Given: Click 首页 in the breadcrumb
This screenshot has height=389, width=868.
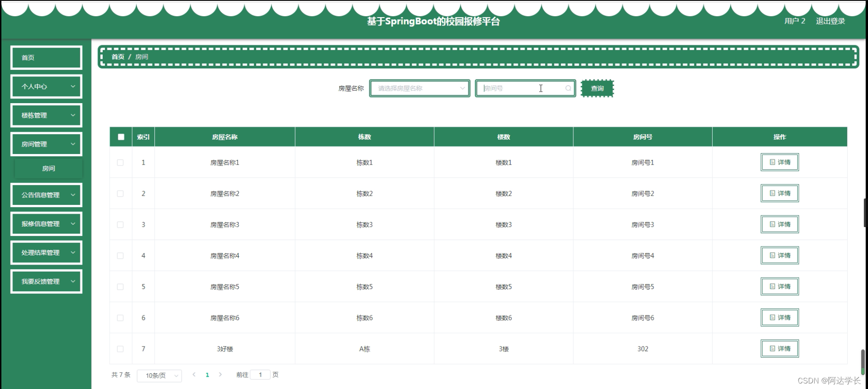Looking at the screenshot, I should (118, 57).
